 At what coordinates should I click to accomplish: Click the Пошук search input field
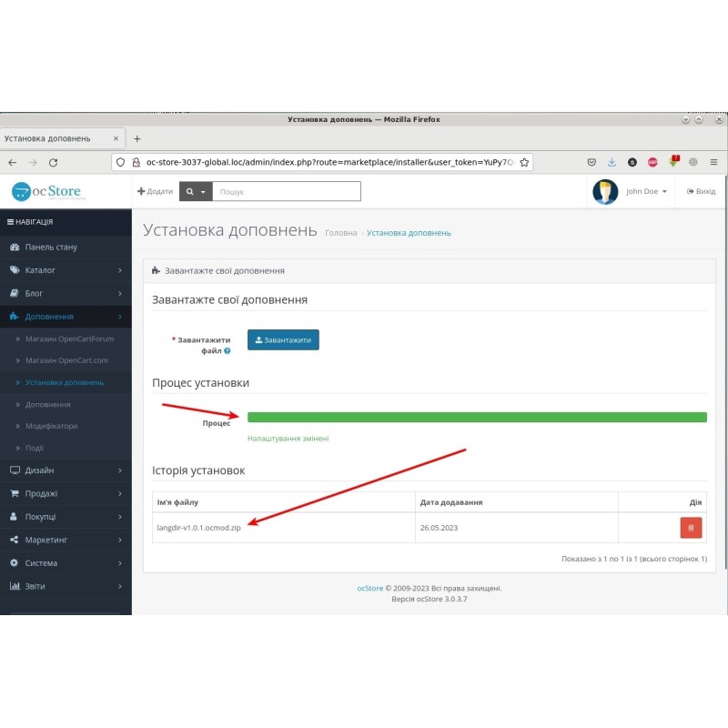tap(287, 192)
